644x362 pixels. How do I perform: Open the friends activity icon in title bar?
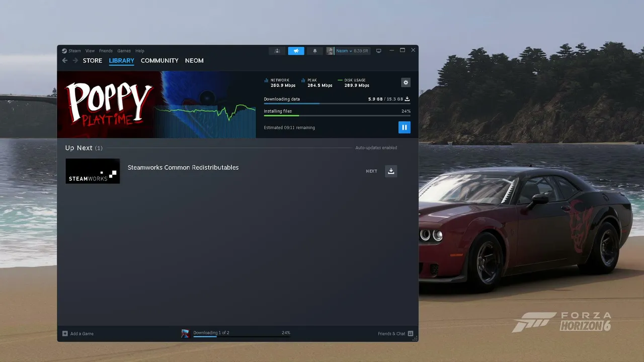277,51
